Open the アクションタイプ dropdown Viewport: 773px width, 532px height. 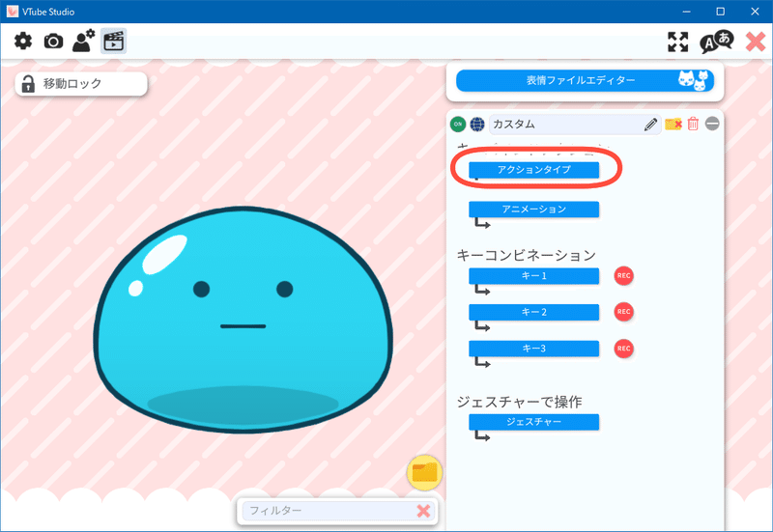pos(534,170)
